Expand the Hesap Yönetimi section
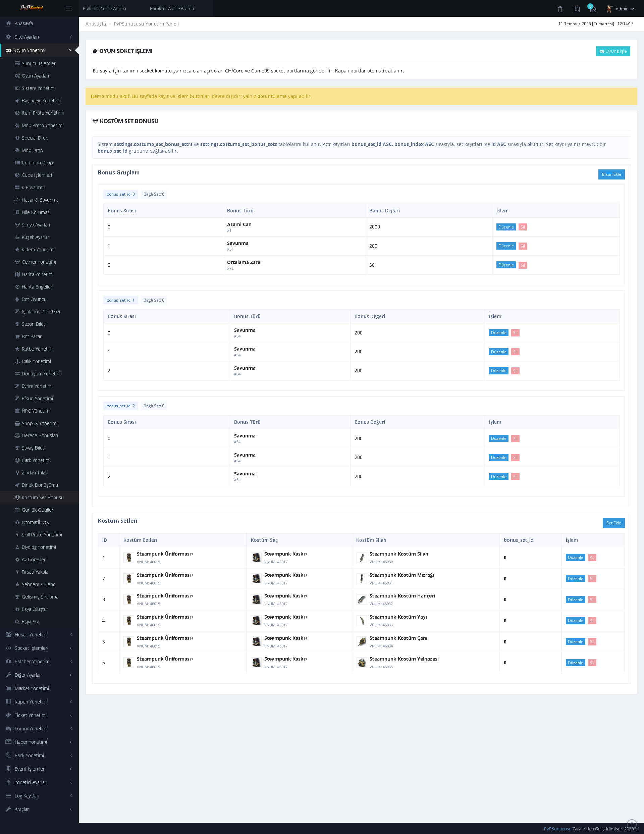The height and width of the screenshot is (834, 644). click(39, 635)
